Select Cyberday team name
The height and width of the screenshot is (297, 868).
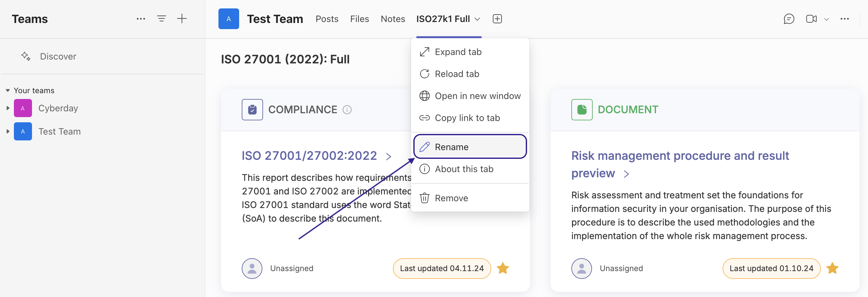(58, 108)
